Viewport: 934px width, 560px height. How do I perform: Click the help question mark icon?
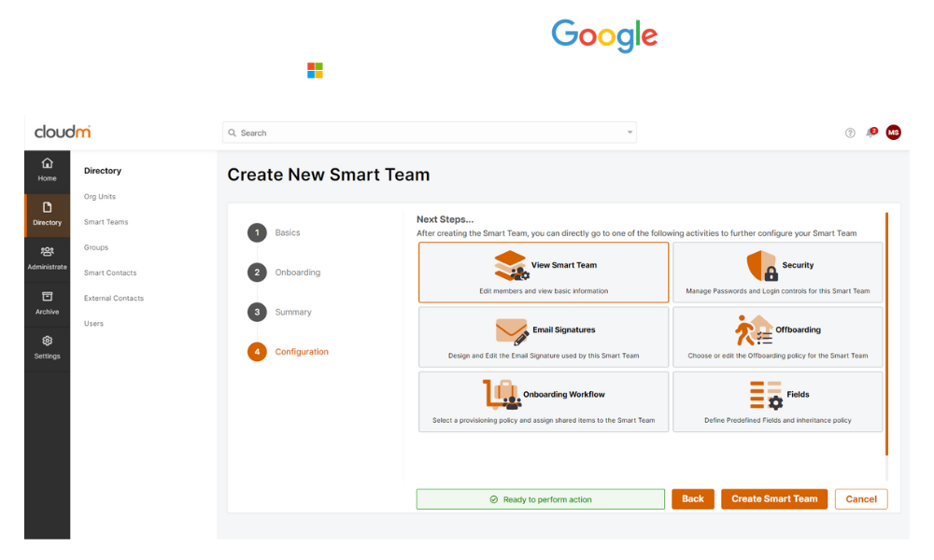[850, 133]
